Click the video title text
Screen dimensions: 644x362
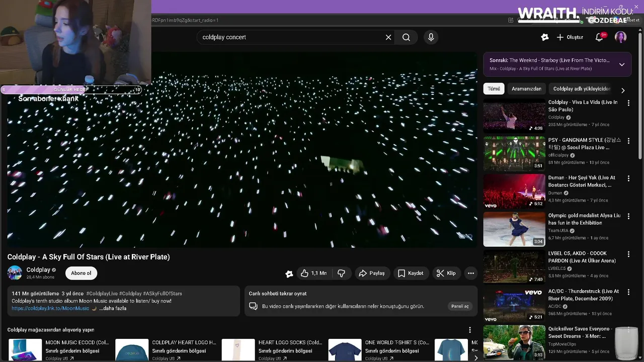(89, 257)
